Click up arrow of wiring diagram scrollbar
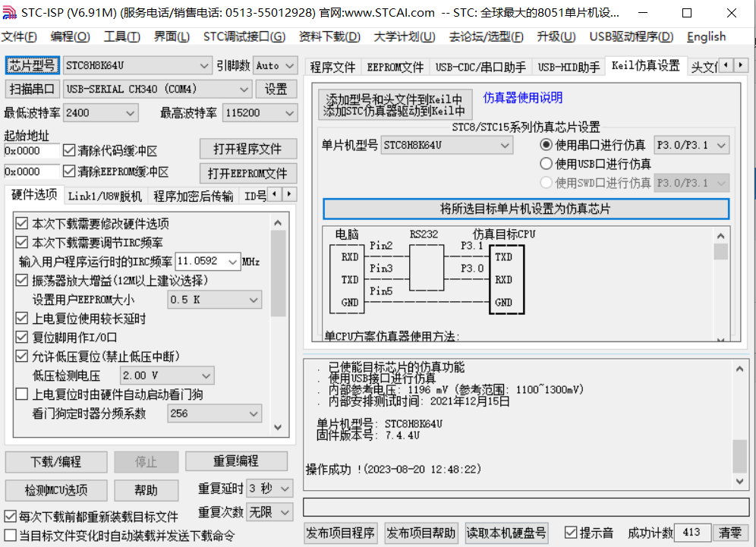The height and width of the screenshot is (547, 756). [x=721, y=236]
